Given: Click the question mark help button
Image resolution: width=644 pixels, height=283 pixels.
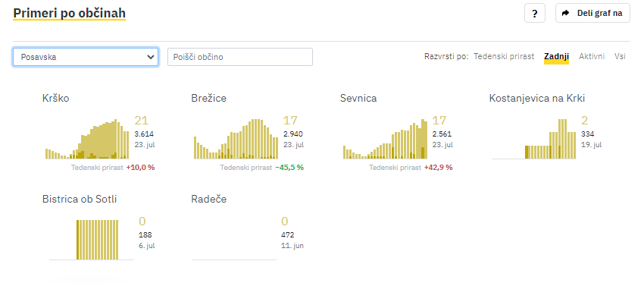Looking at the screenshot, I should click(x=535, y=13).
